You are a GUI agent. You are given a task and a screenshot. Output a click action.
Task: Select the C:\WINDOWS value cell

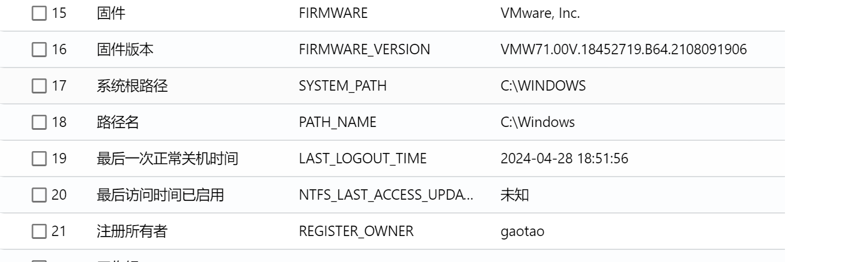pos(543,87)
